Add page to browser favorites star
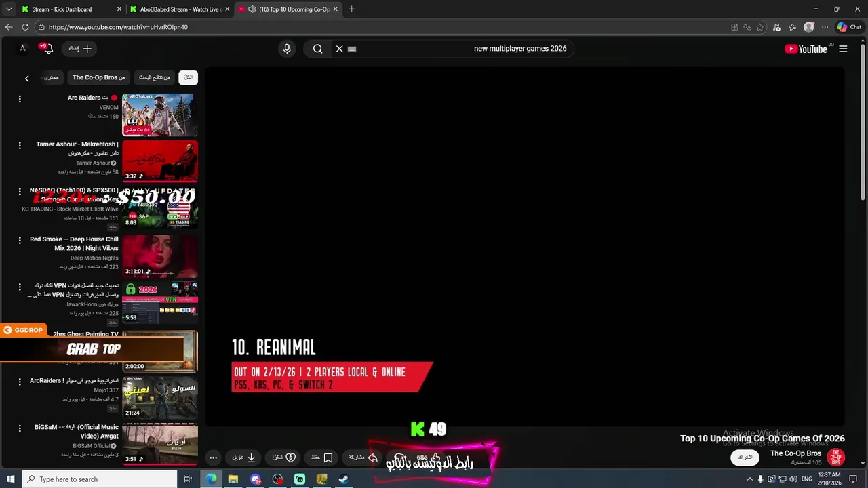Screen dimensions: 868x488 click(760, 27)
